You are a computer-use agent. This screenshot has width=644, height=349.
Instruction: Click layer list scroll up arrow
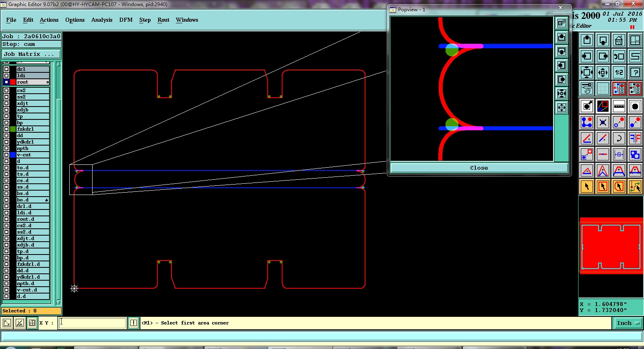(x=58, y=64)
